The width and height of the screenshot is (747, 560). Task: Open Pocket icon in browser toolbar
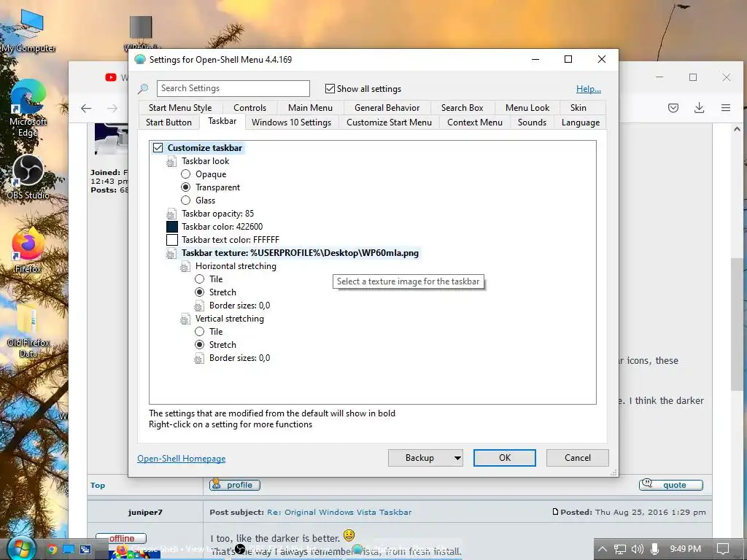tap(673, 108)
